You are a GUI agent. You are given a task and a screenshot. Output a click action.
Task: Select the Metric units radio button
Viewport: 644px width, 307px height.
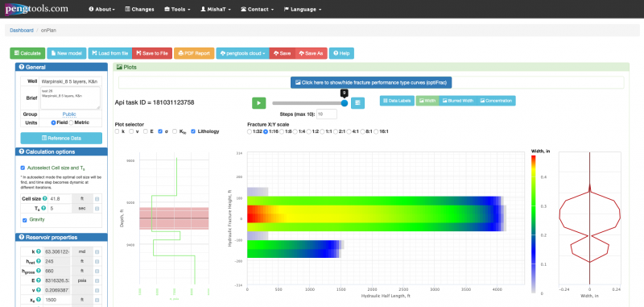click(71, 122)
